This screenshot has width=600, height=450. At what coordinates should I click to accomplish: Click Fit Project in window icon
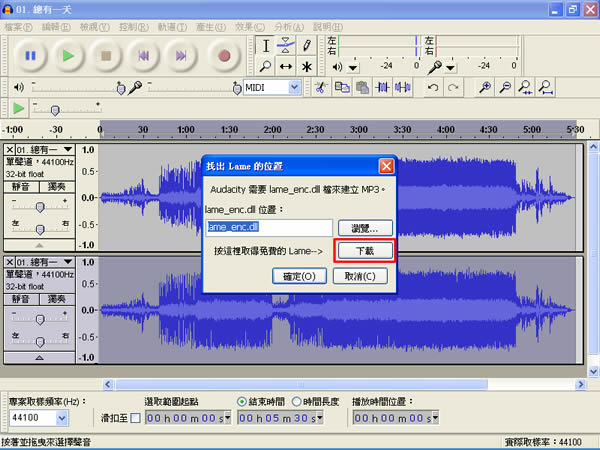point(546,88)
